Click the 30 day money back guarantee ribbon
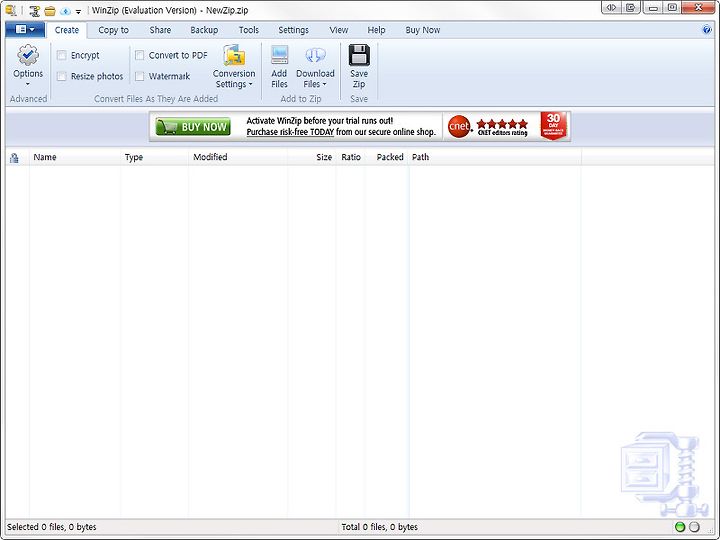Viewport: 720px width, 540px height. [x=553, y=125]
